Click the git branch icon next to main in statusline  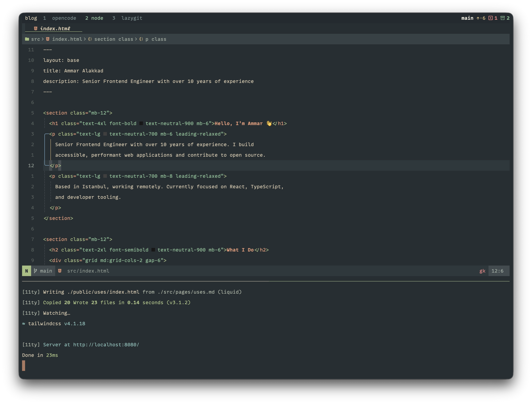36,271
